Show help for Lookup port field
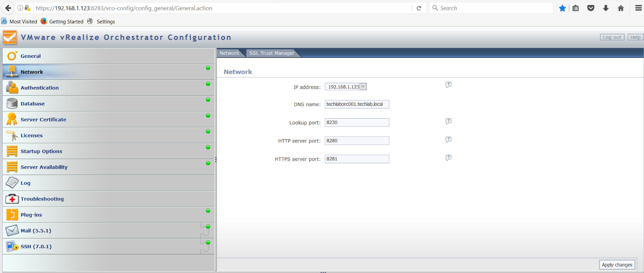 [x=448, y=121]
